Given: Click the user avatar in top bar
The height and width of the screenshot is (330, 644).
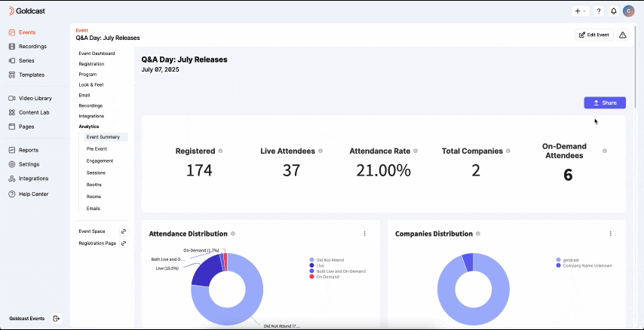Looking at the screenshot, I should (x=628, y=11).
